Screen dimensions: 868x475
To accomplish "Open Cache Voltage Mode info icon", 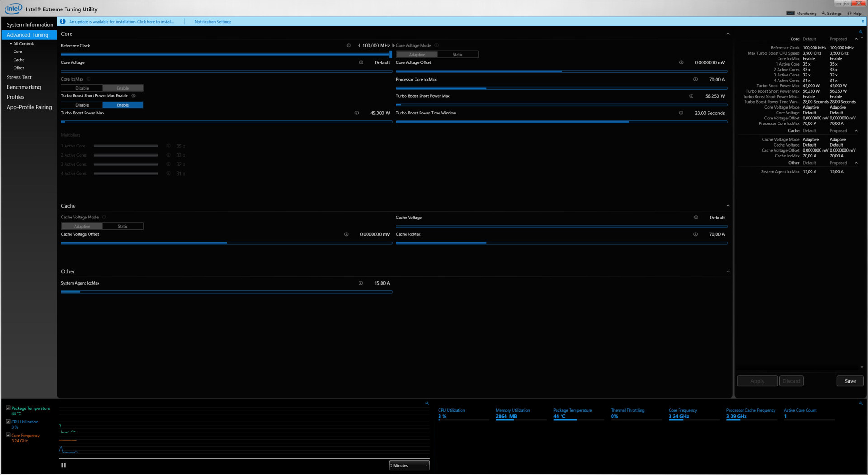I will [104, 217].
